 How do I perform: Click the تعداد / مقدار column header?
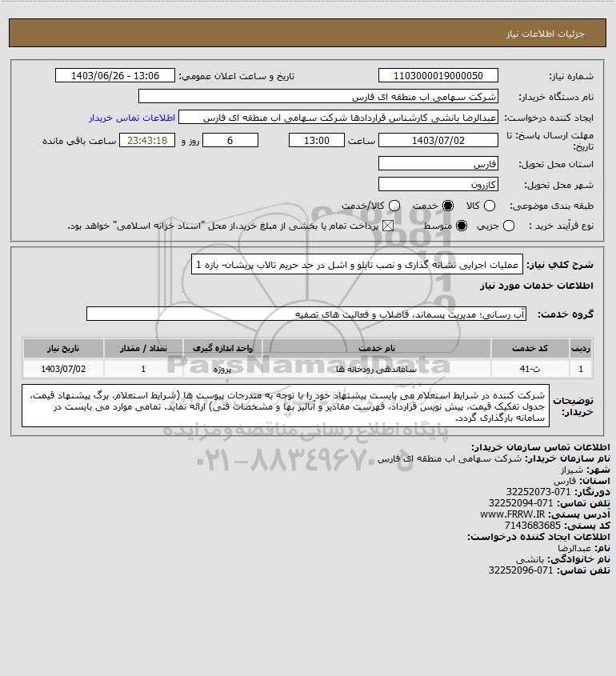tap(143, 348)
